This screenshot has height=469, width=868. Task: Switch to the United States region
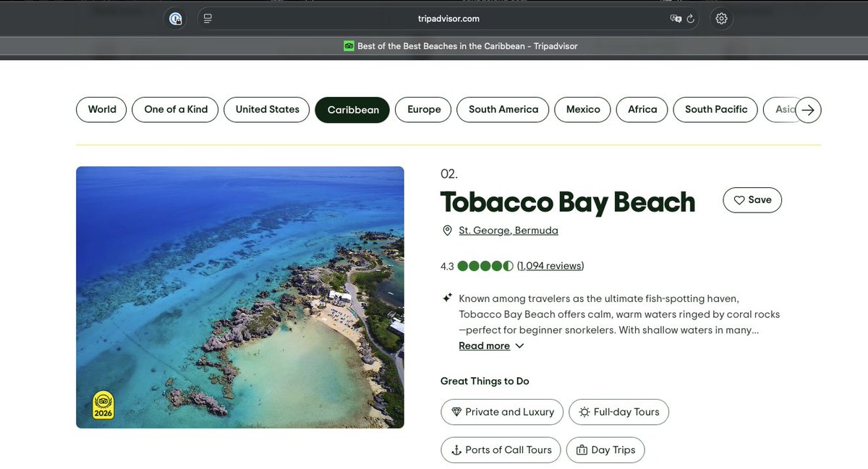(267, 110)
